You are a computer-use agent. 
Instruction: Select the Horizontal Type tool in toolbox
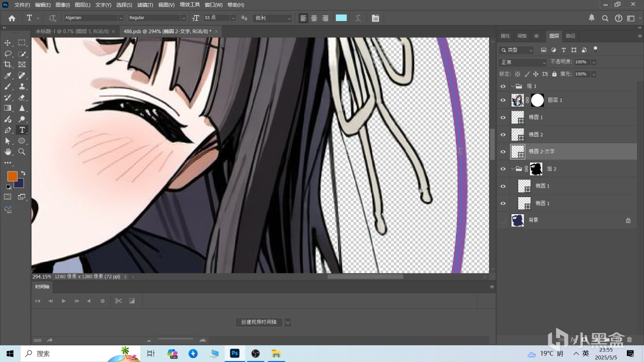pos(22,130)
